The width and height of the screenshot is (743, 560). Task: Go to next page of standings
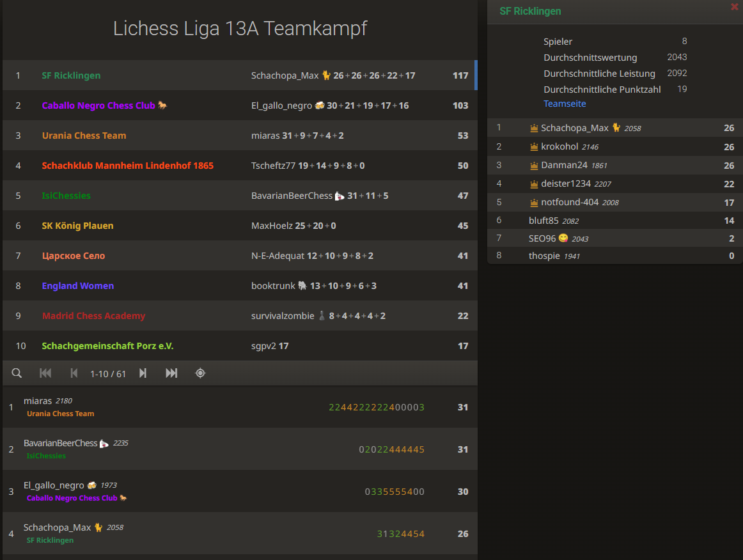click(143, 373)
